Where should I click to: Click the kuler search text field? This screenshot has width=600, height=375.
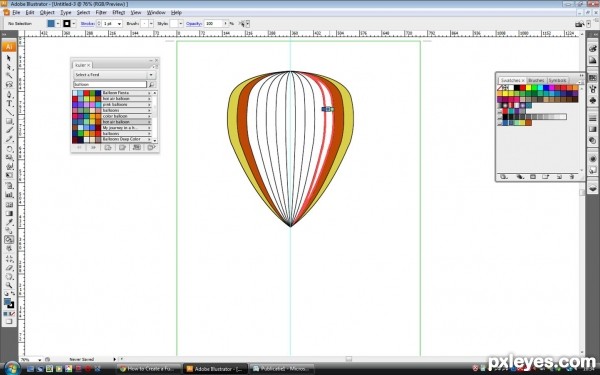[110, 84]
